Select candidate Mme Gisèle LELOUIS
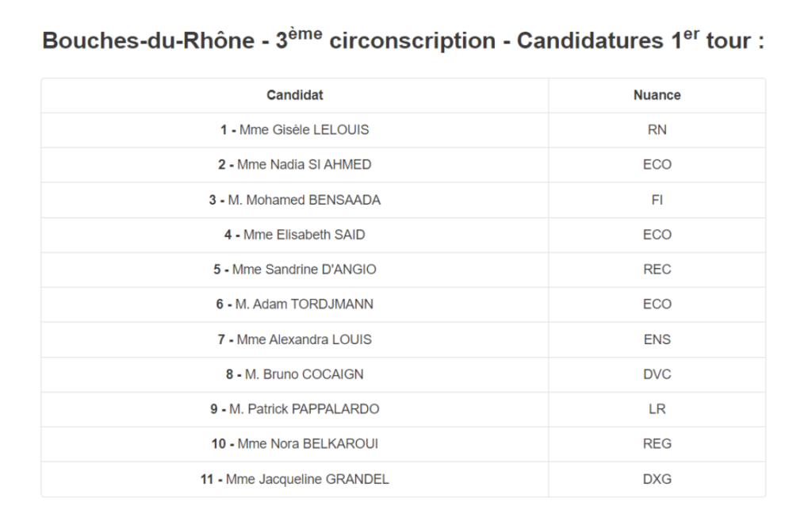This screenshot has width=812, height=529. 295,130
